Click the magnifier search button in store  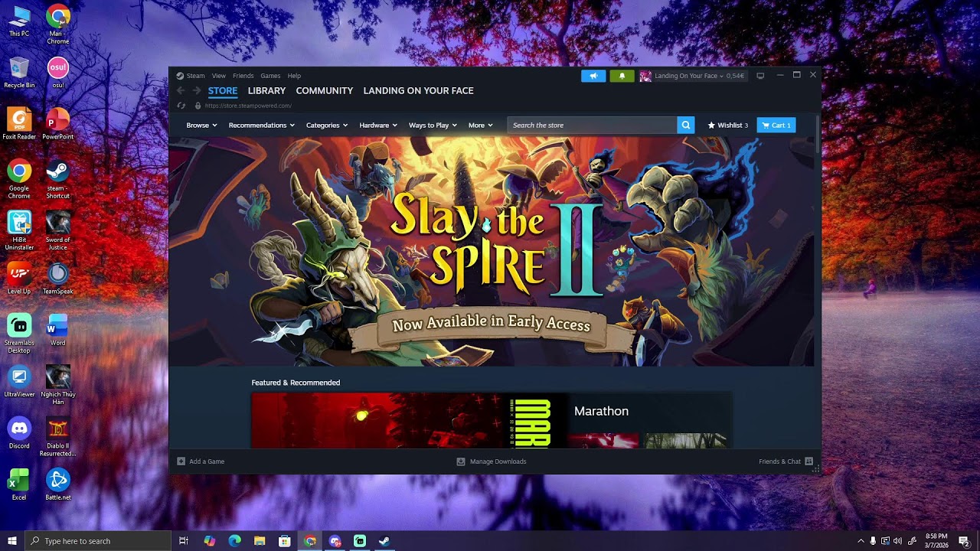click(686, 125)
